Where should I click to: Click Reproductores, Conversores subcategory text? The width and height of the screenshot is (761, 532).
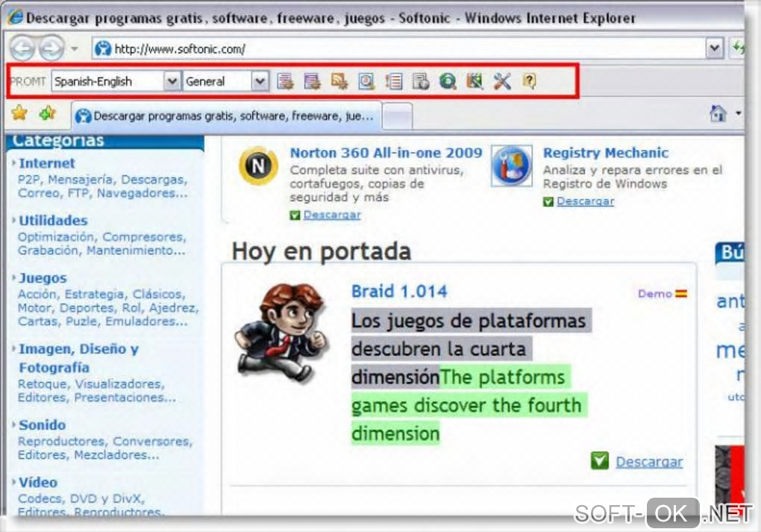pos(105,441)
